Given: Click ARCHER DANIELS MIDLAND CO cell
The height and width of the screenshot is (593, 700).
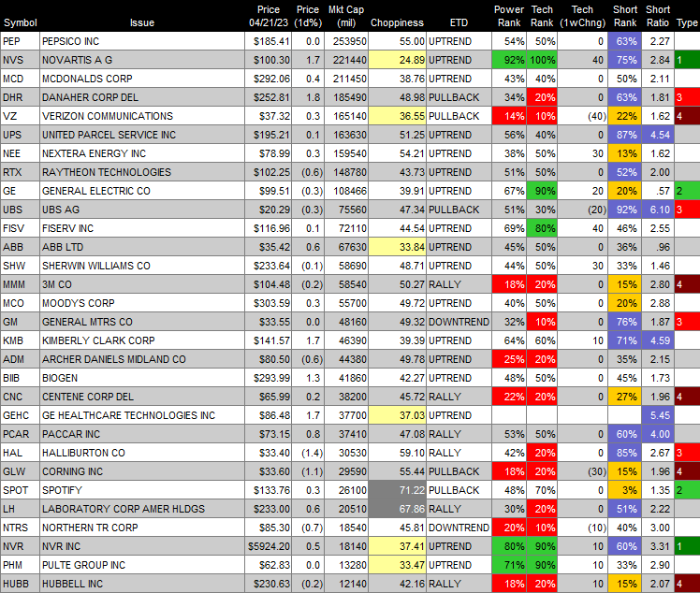Looking at the screenshot, I should (142, 360).
